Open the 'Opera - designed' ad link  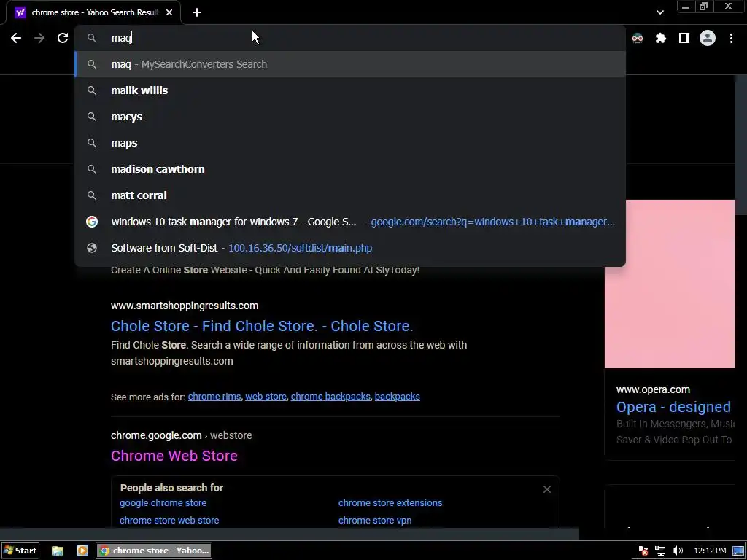673,407
